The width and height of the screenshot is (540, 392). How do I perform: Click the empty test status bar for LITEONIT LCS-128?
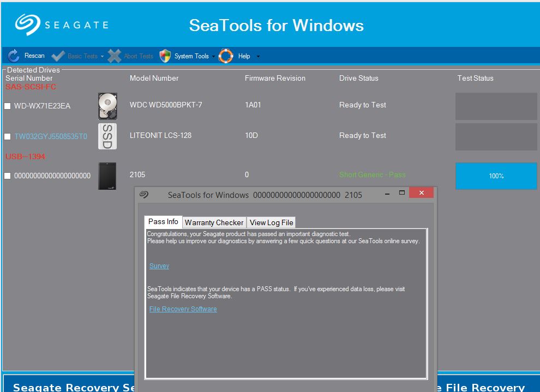[496, 137]
